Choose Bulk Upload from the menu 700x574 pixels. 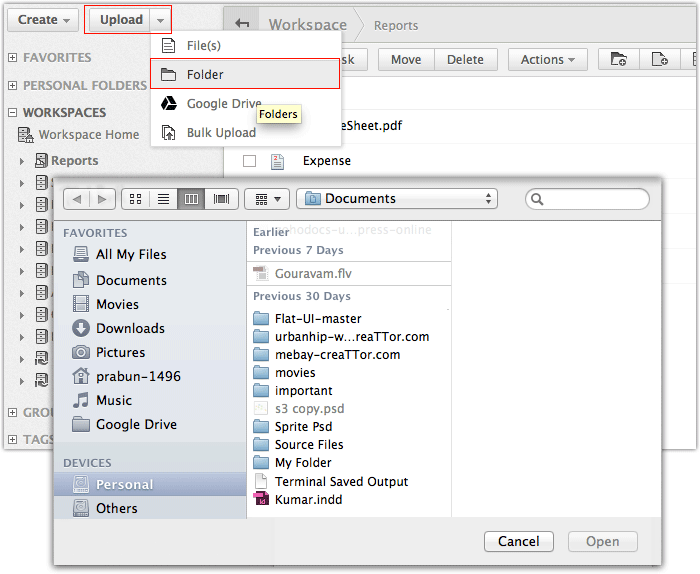[x=221, y=133]
